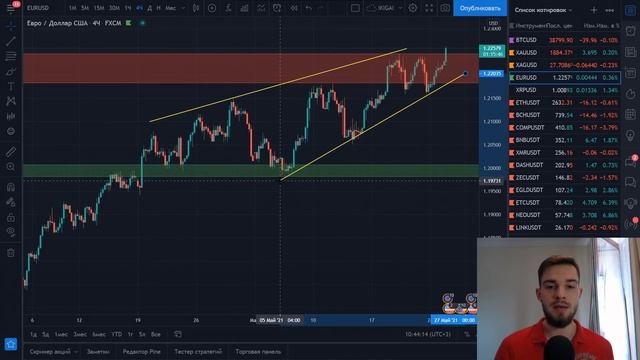Set chart range to Все
Viewport: 640px width, 360px height.
(156, 334)
